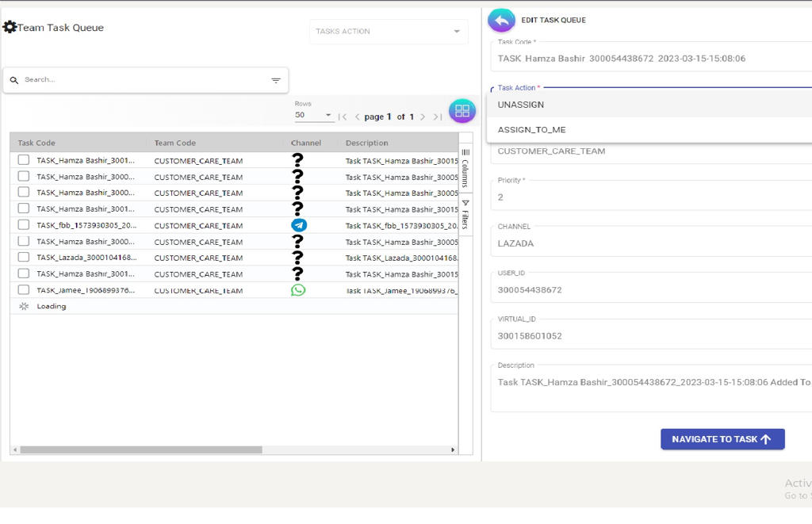The height and width of the screenshot is (524, 812).
Task: Jump to last page arrow
Action: tap(437, 117)
